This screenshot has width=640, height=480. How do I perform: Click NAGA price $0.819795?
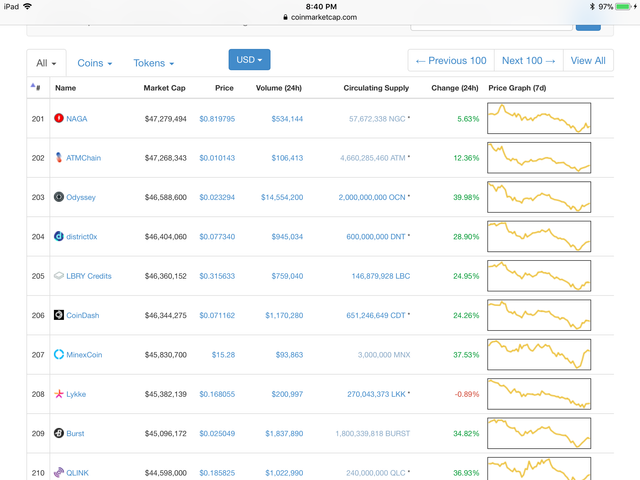pyautogui.click(x=217, y=119)
